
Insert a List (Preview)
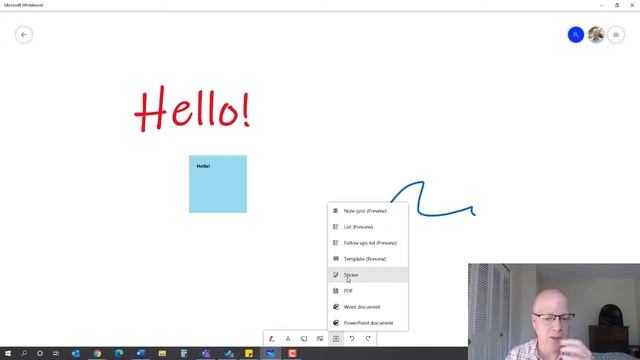pos(368,227)
